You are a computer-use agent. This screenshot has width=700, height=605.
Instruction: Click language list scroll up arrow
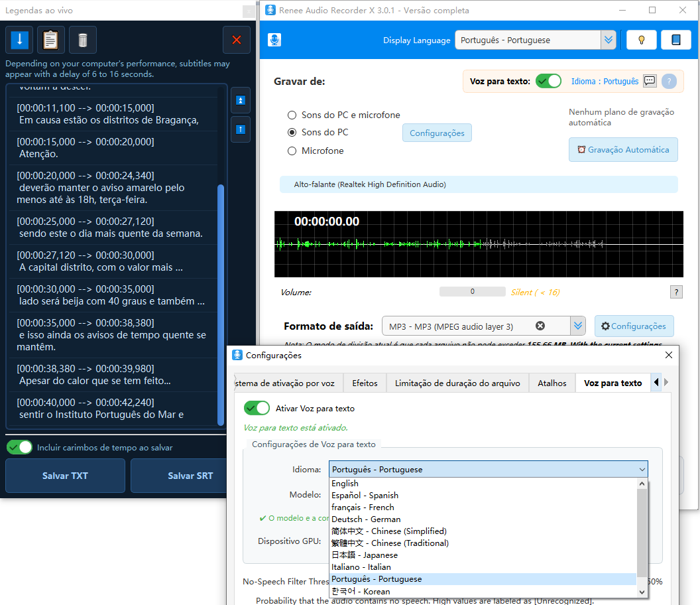pyautogui.click(x=642, y=484)
